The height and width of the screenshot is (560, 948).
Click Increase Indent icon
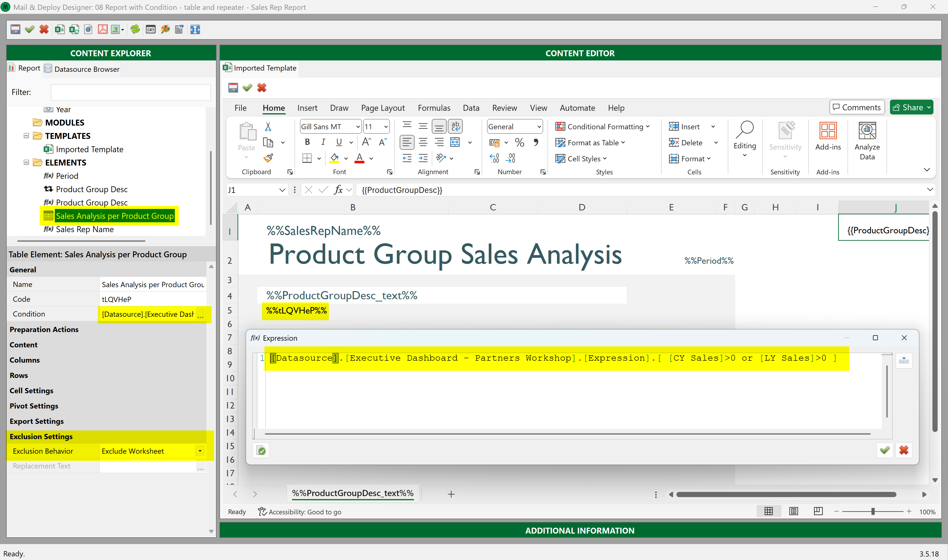[423, 158]
